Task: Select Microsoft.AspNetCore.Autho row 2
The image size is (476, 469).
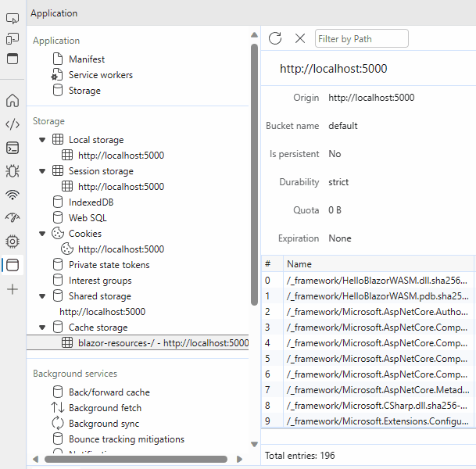Action: (x=369, y=312)
